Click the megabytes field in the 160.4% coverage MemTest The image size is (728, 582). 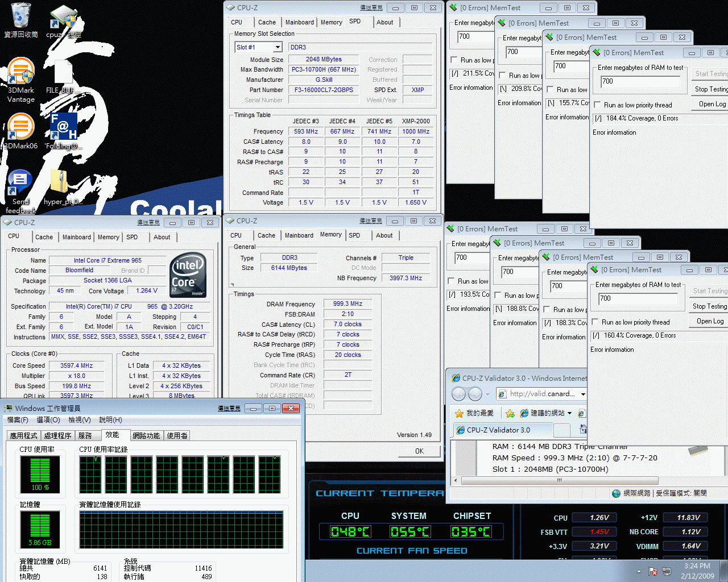pos(638,298)
